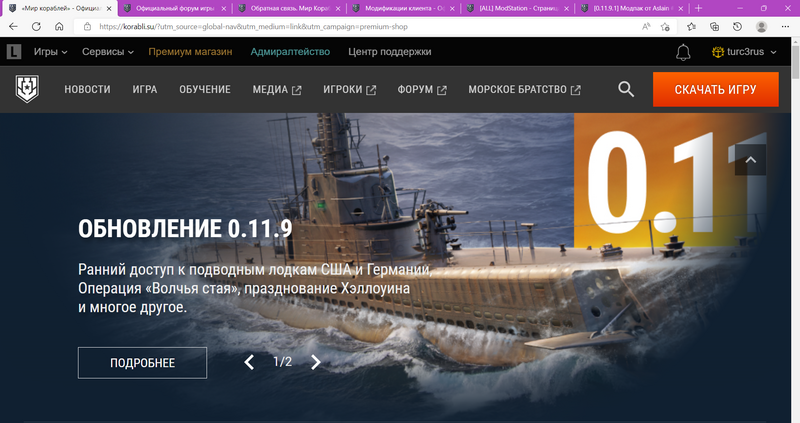Go back with the browser back arrow
800x423 pixels.
click(x=13, y=27)
